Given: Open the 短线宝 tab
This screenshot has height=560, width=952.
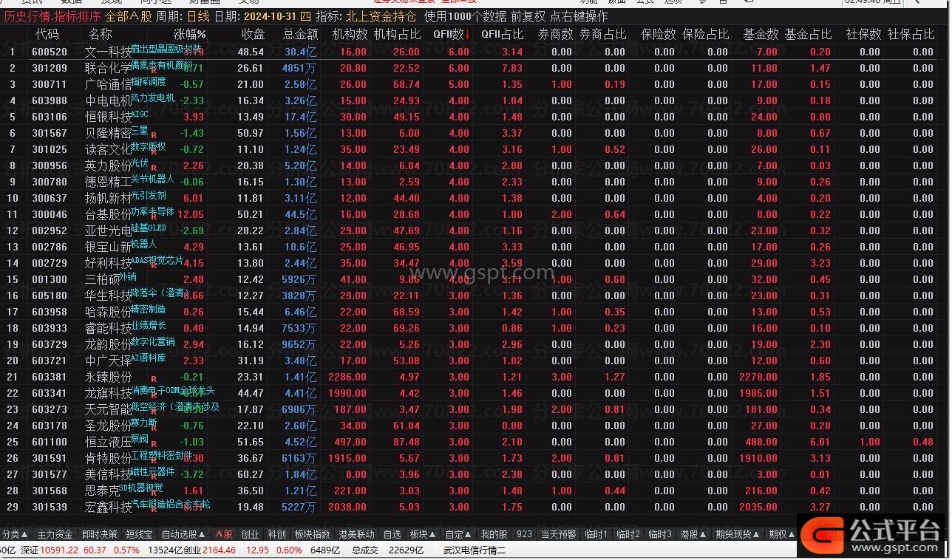Looking at the screenshot, I should point(139,534).
